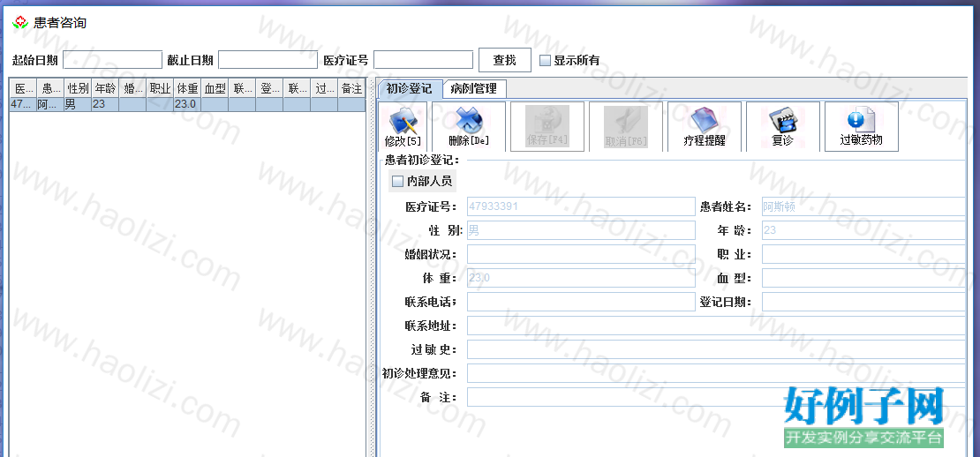Select the 初诊登记 tab
This screenshot has height=457, width=980.
[x=410, y=88]
